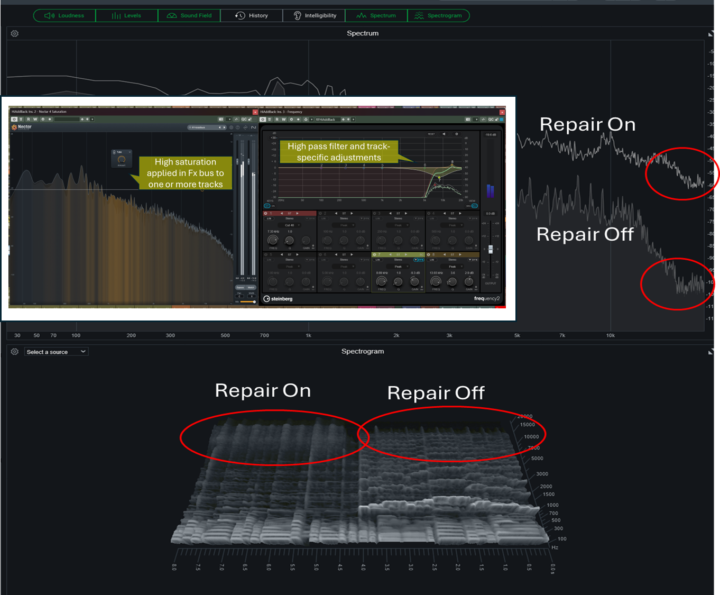Expand the Spectrum panel with corner icon
The image size is (720, 595).
pyautogui.click(x=711, y=34)
